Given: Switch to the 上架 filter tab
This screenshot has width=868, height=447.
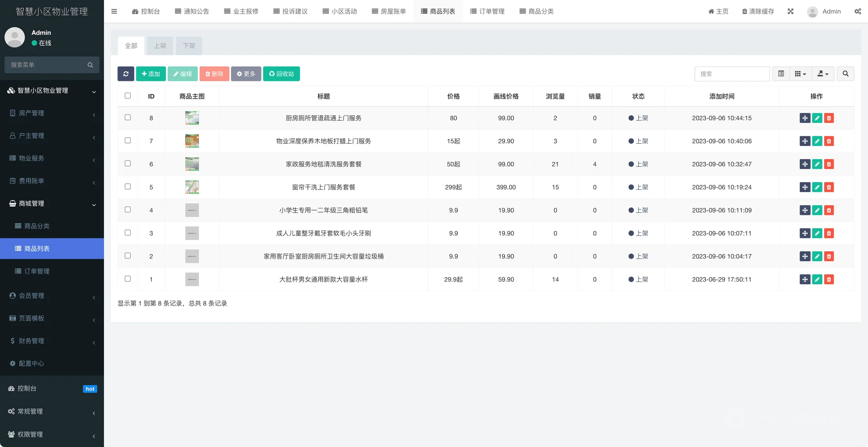Looking at the screenshot, I should [160, 46].
